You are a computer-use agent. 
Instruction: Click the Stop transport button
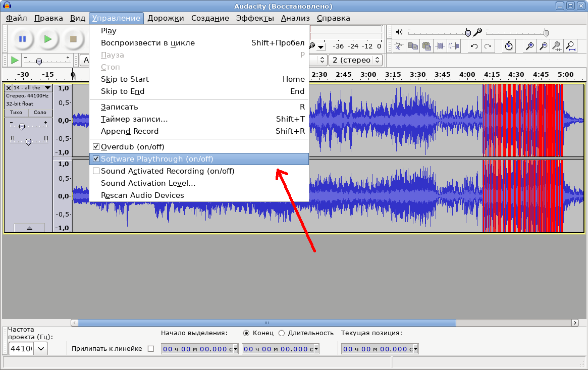(x=73, y=39)
